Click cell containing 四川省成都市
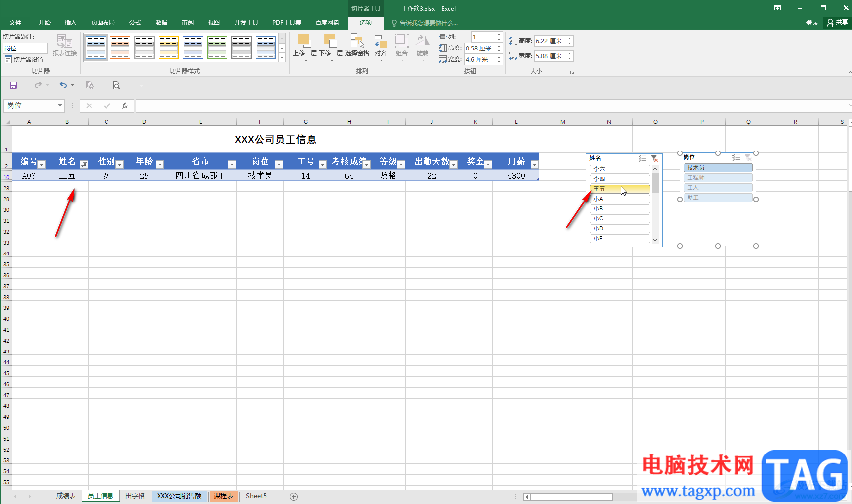Image resolution: width=852 pixels, height=504 pixels. coord(201,175)
